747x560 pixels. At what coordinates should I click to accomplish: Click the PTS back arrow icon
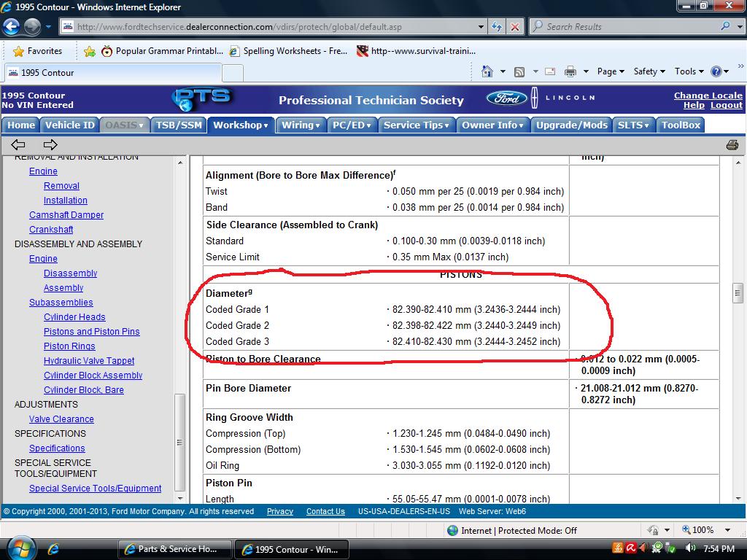(x=18, y=144)
